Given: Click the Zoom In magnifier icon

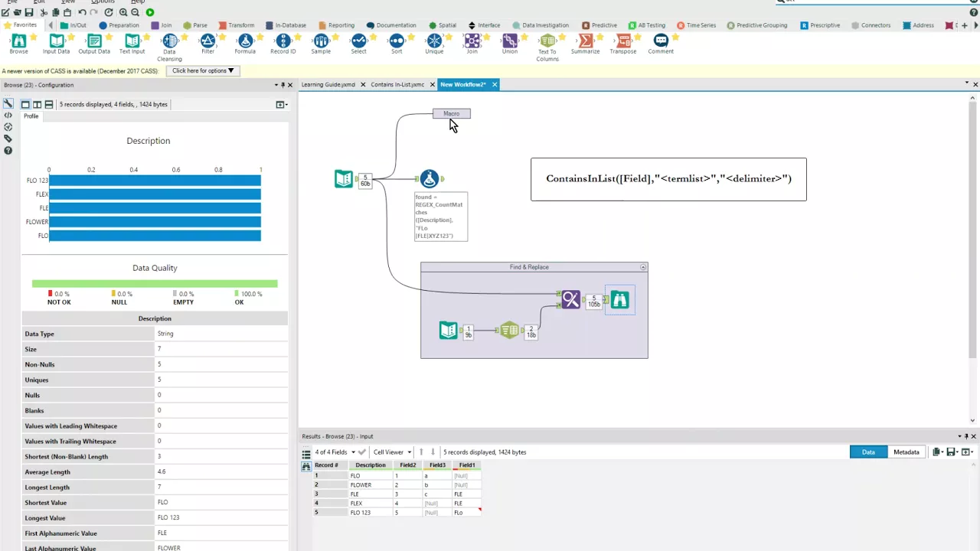Looking at the screenshot, I should [x=123, y=12].
